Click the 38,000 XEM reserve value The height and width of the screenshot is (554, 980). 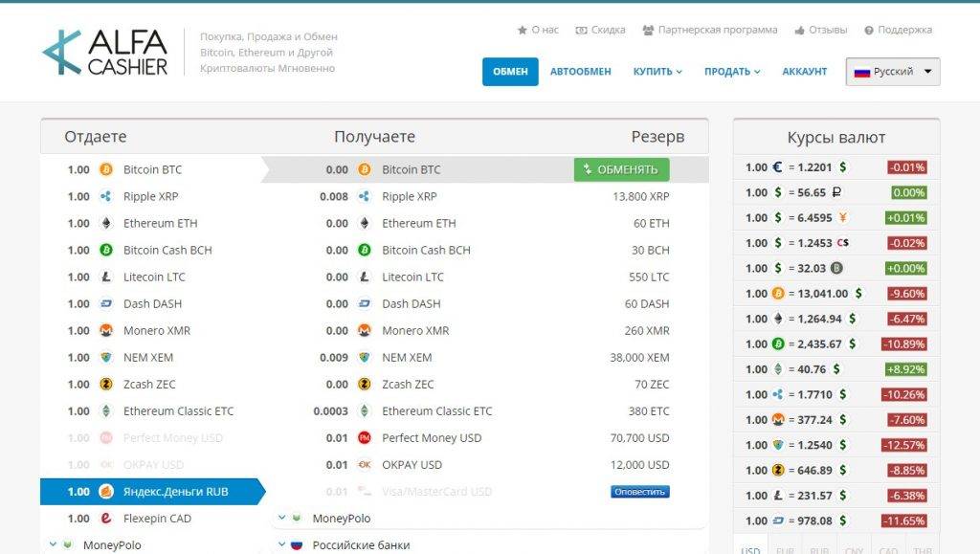639,357
